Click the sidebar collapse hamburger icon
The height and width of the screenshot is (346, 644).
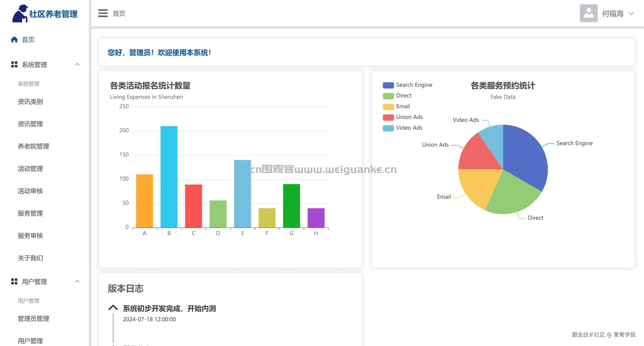coord(103,13)
